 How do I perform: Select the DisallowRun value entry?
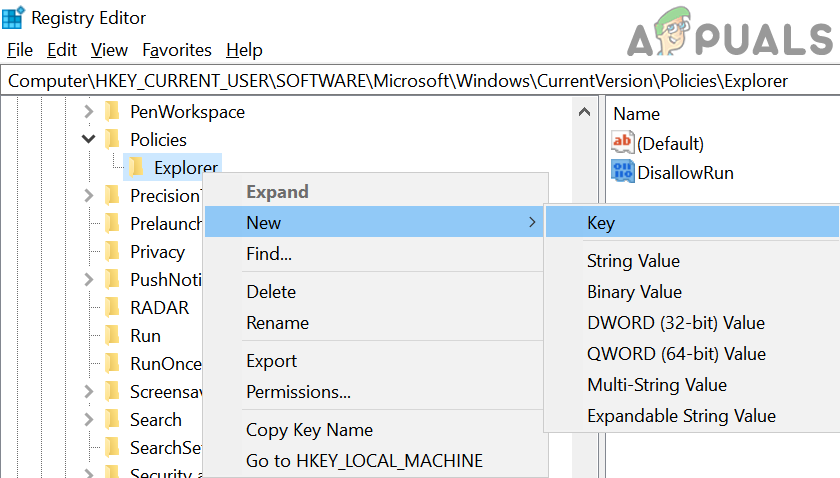point(685,173)
